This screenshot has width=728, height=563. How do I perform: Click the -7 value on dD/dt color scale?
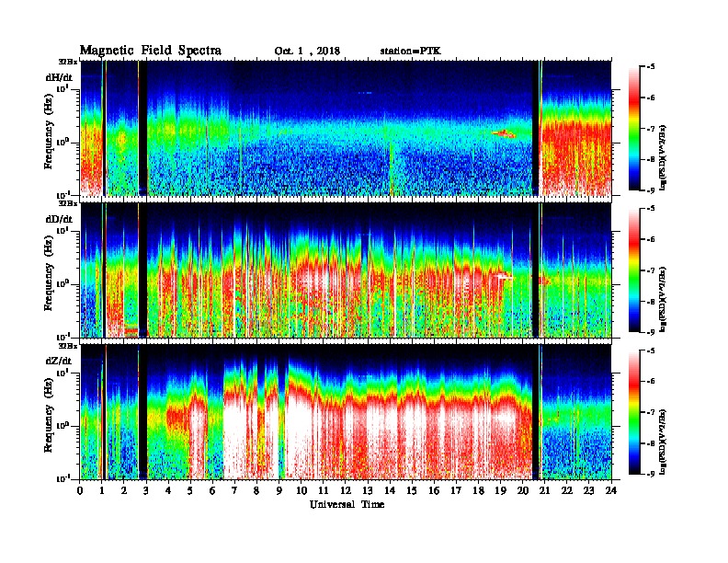651,270
